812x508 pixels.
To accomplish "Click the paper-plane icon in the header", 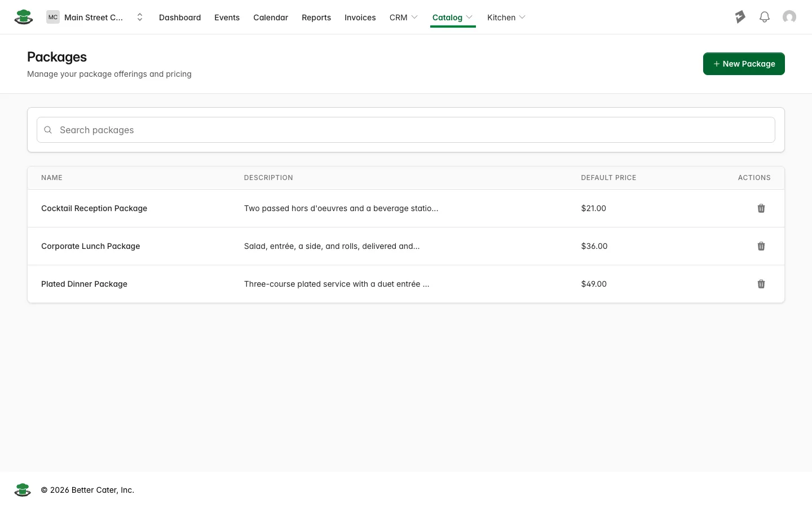I will click(740, 17).
